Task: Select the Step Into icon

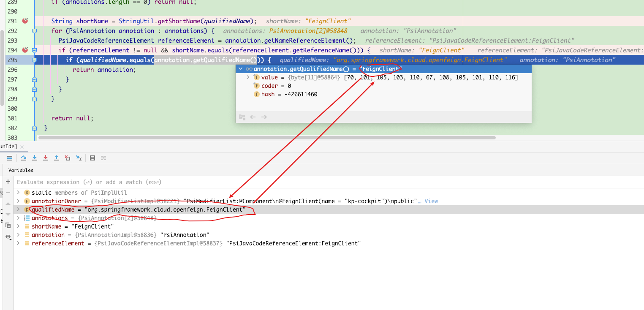Action: click(x=35, y=158)
